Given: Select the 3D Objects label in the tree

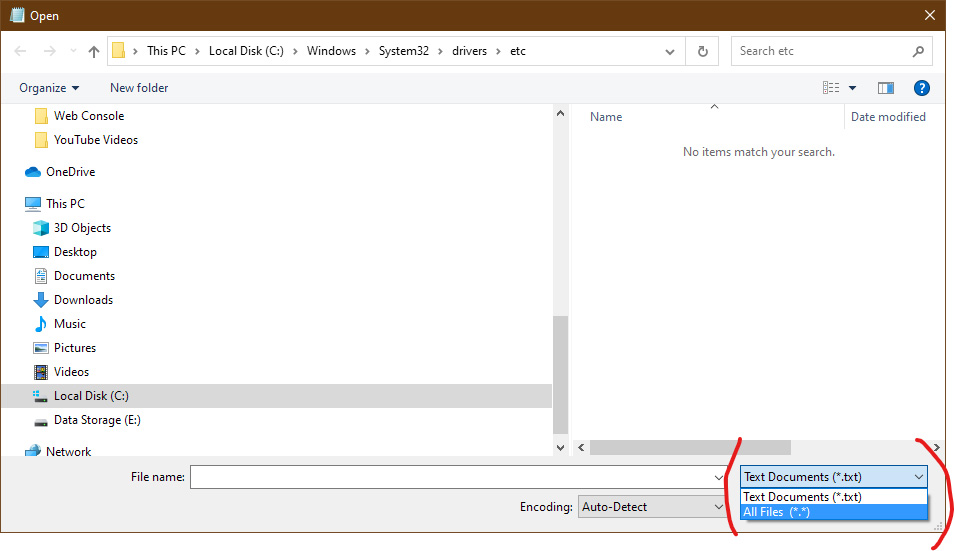Looking at the screenshot, I should (x=82, y=228).
